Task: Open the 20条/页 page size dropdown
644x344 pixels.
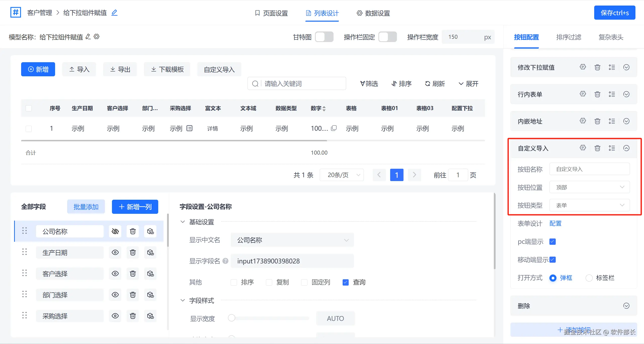Action: (342, 175)
